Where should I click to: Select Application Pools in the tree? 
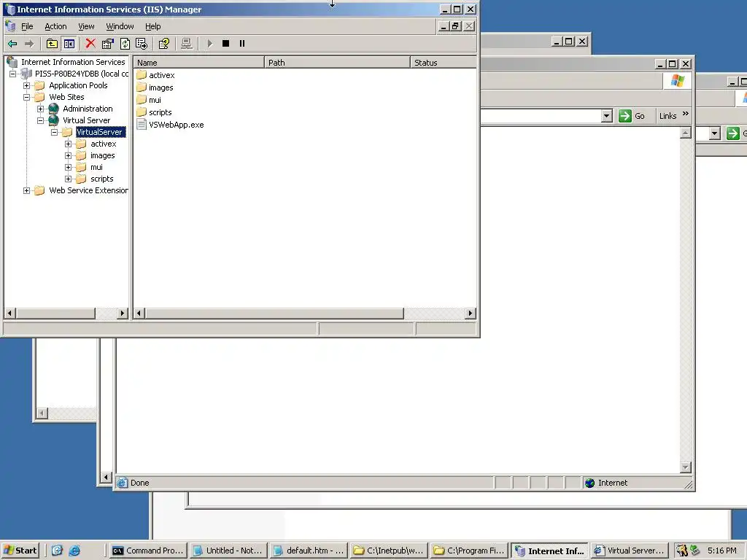pos(78,85)
